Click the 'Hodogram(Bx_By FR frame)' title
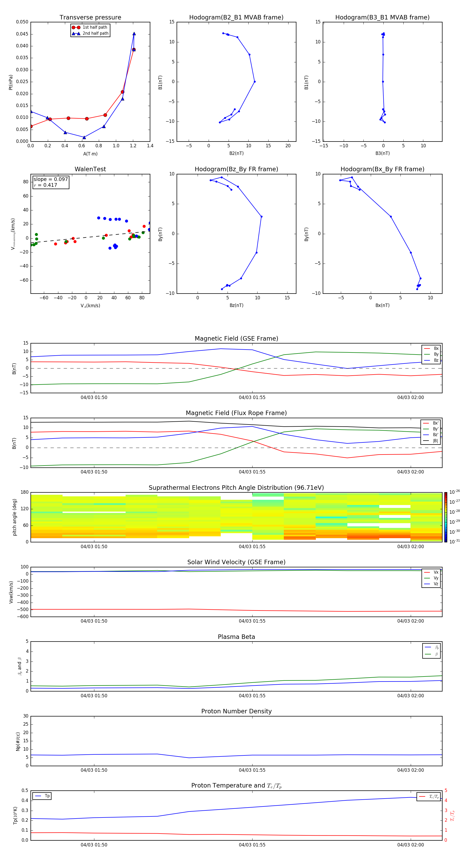This screenshot has height=868, width=473. pos(382,169)
